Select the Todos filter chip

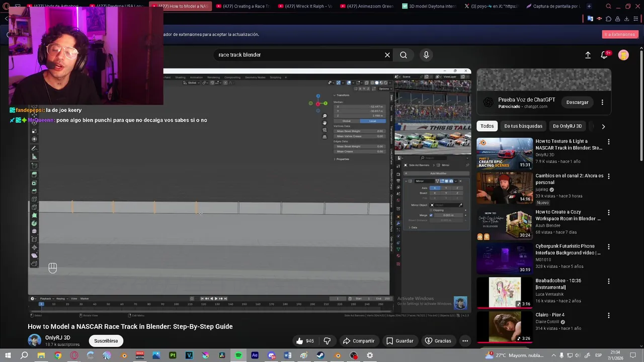click(x=487, y=126)
